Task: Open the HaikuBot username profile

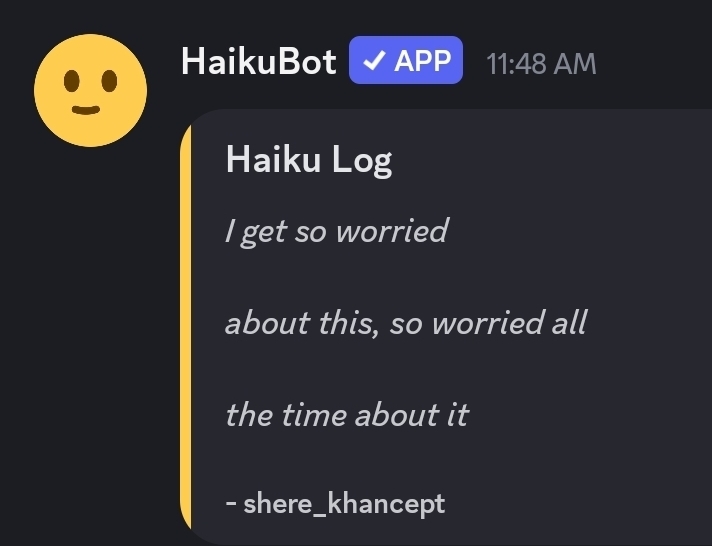Action: click(258, 62)
